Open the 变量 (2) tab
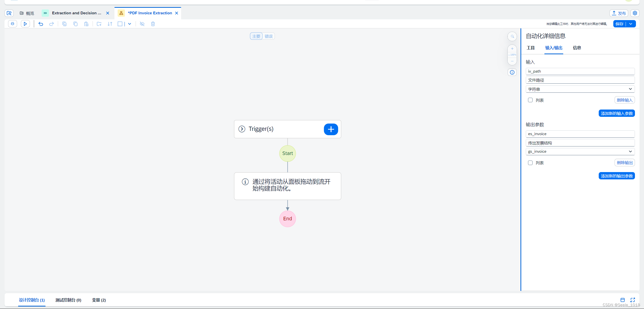This screenshot has width=644, height=309. pos(99,300)
